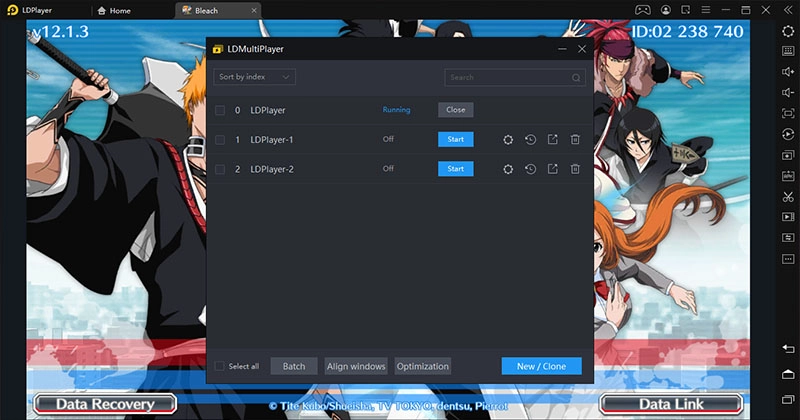Click the Data Link game button
The width and height of the screenshot is (800, 420).
(x=671, y=404)
